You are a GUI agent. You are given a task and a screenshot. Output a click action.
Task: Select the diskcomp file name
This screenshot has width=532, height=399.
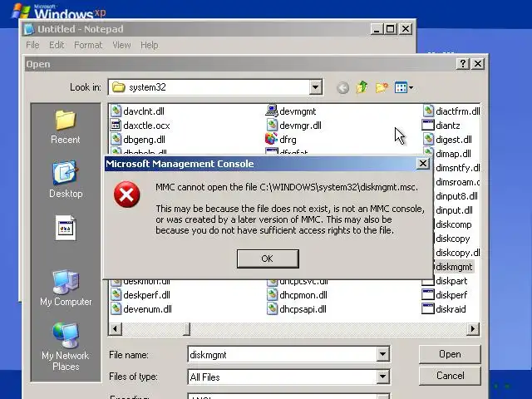coord(454,224)
